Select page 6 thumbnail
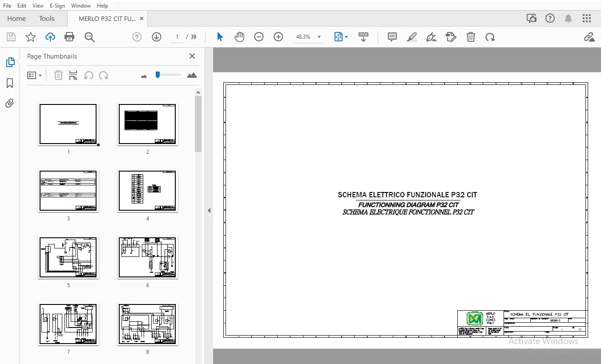 click(x=147, y=257)
